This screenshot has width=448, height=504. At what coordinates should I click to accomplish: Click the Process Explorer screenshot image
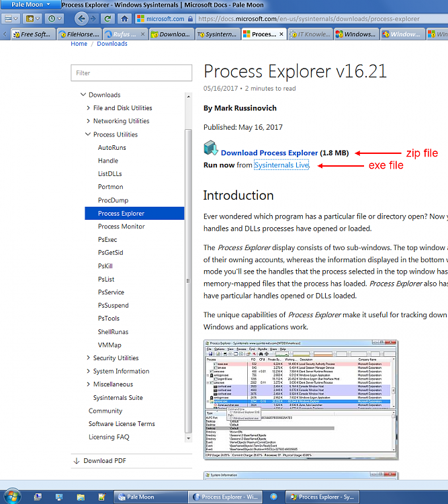point(301,400)
